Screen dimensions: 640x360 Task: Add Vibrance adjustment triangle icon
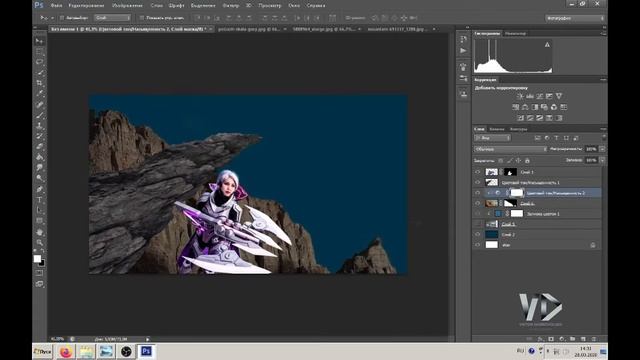[559, 96]
